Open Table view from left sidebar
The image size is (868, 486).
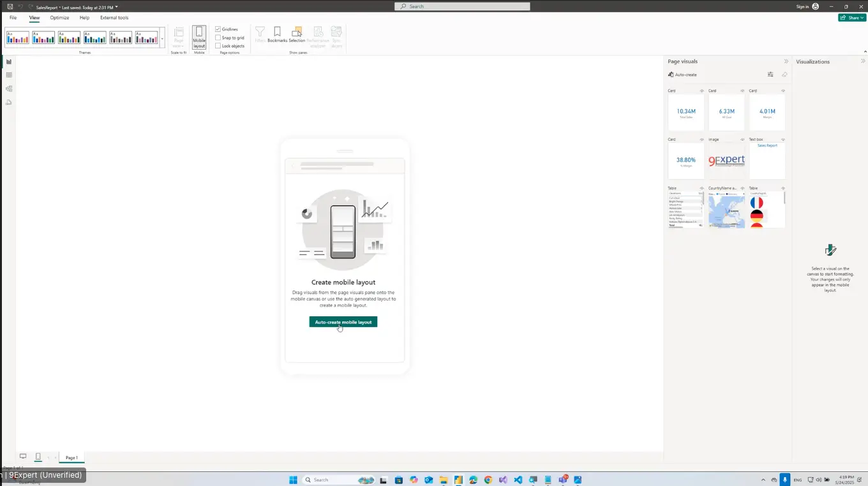click(x=9, y=75)
